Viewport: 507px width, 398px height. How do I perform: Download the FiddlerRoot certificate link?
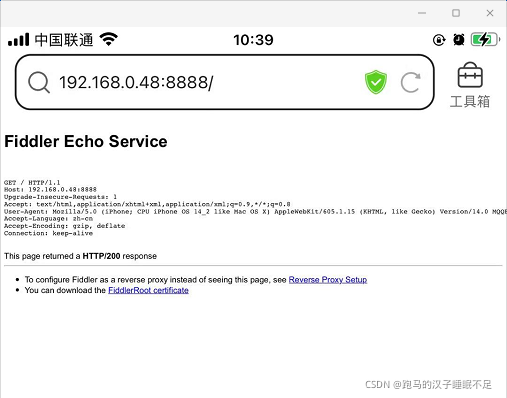point(148,290)
